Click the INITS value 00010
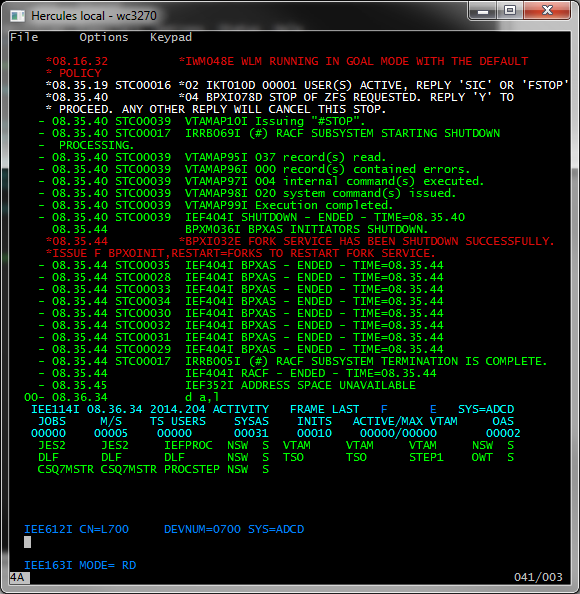Viewport: 580px width, 594px height. point(314,433)
